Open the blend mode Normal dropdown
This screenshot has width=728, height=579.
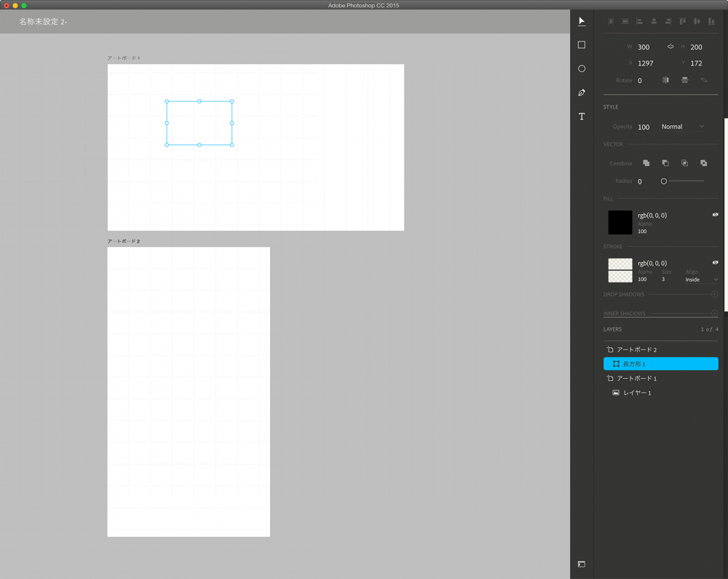(680, 126)
